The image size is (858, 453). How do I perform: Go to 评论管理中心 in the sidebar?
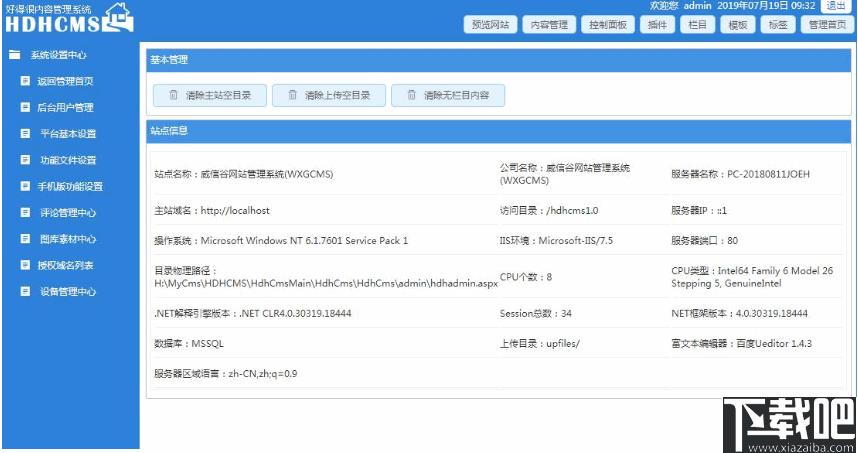pyautogui.click(x=67, y=213)
